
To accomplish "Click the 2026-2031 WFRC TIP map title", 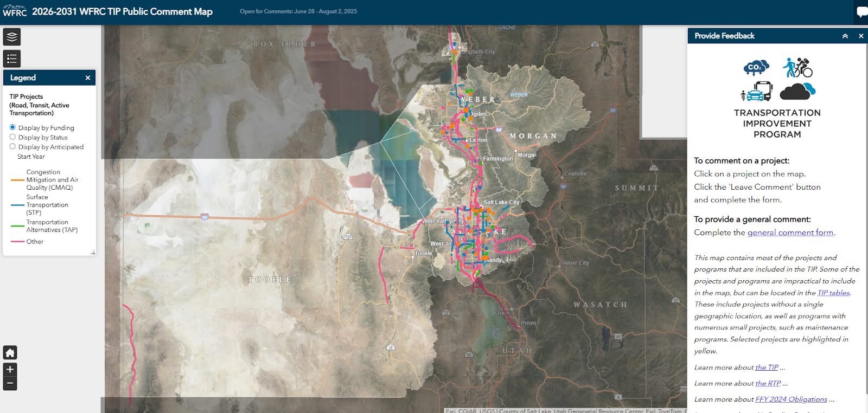I will click(x=122, y=11).
